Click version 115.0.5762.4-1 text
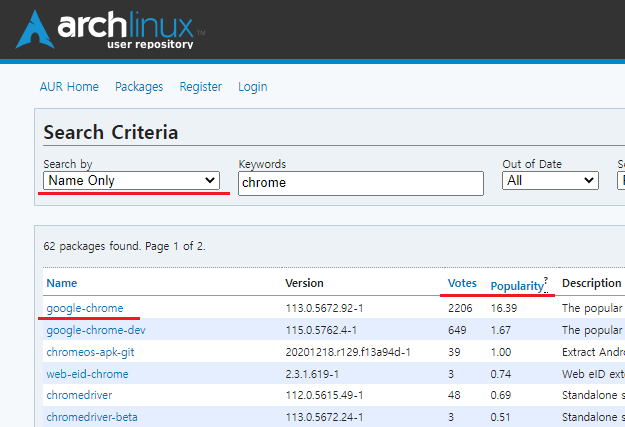This screenshot has width=625, height=427. (321, 330)
